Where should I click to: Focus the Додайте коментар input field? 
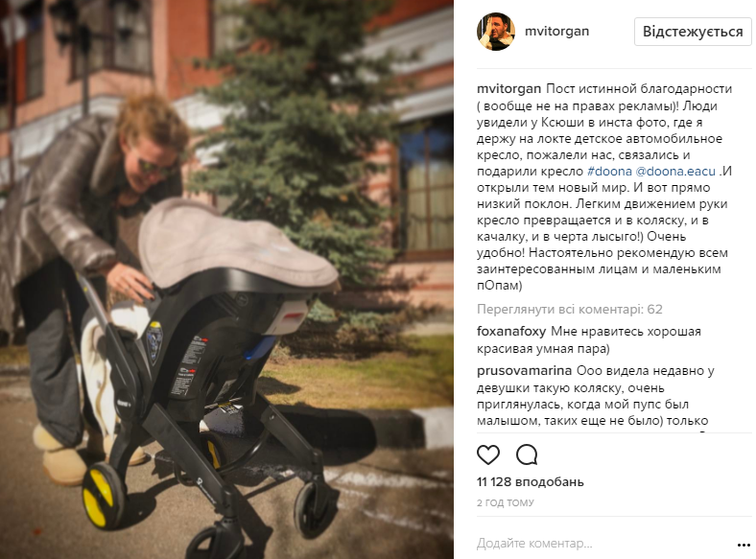click(602, 544)
